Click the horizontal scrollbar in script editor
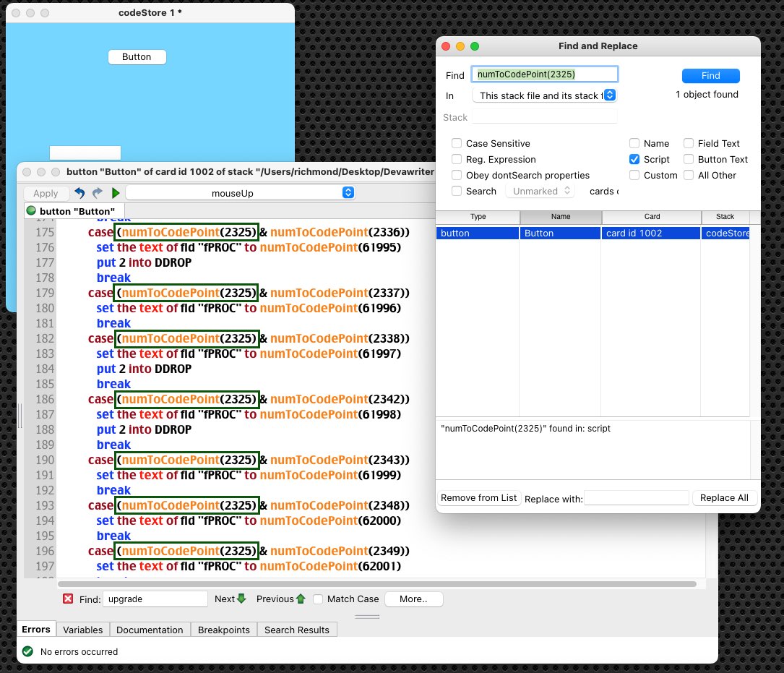This screenshot has width=784, height=673. tap(376, 583)
